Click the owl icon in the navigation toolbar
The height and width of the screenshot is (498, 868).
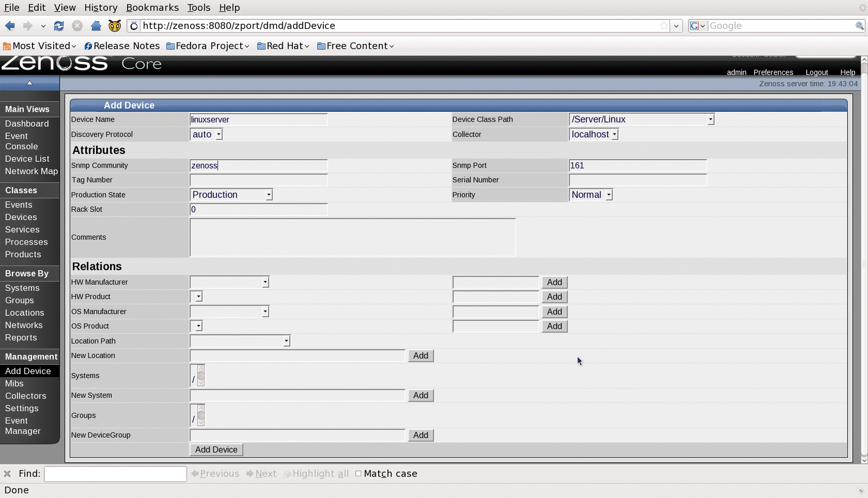pos(114,25)
